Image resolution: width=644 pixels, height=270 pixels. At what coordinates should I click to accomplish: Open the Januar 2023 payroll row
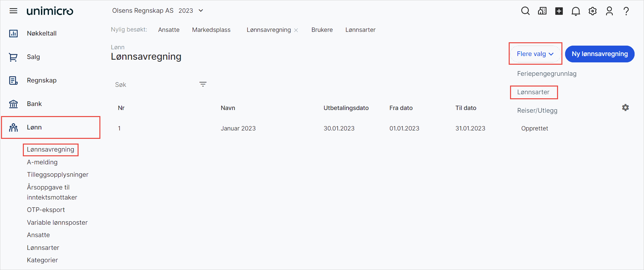tap(238, 128)
